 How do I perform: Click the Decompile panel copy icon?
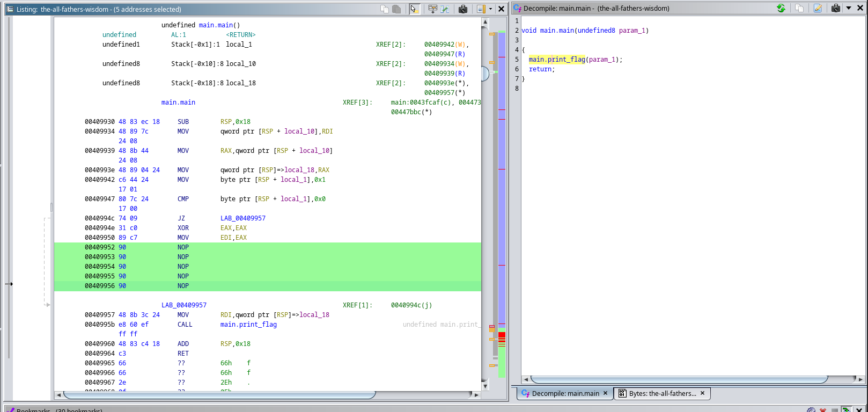click(x=799, y=8)
